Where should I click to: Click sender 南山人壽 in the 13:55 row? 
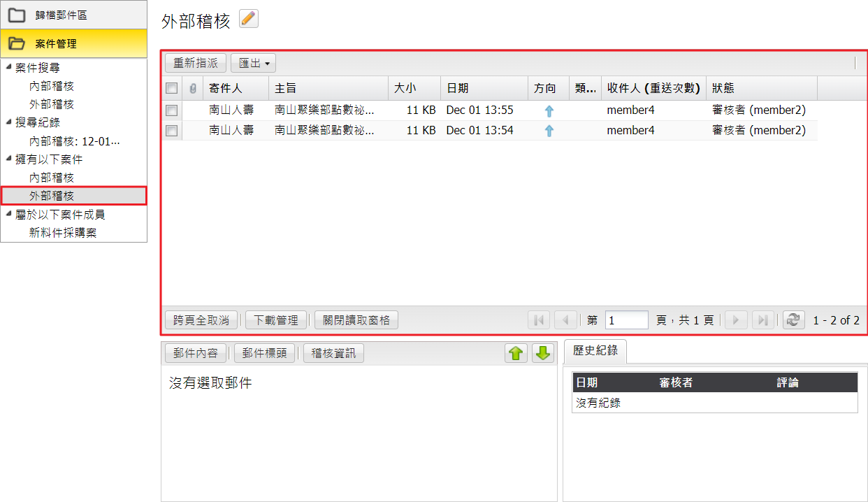coord(231,110)
